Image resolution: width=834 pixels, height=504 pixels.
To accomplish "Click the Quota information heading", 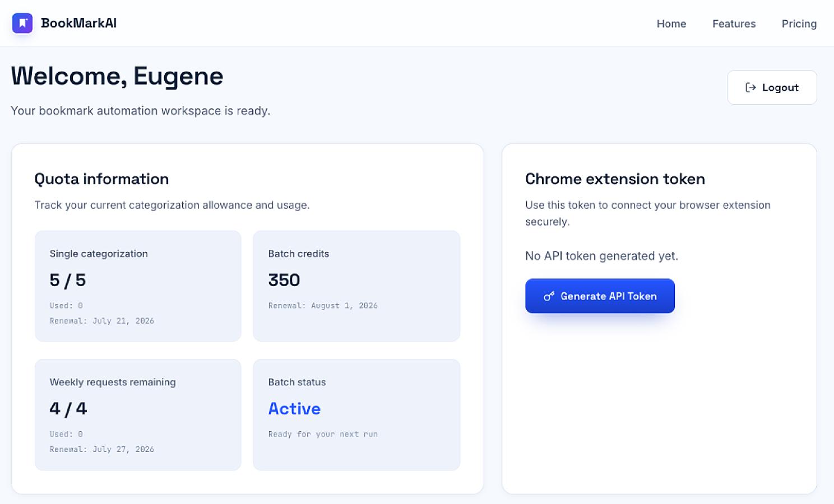I will 101,179.
